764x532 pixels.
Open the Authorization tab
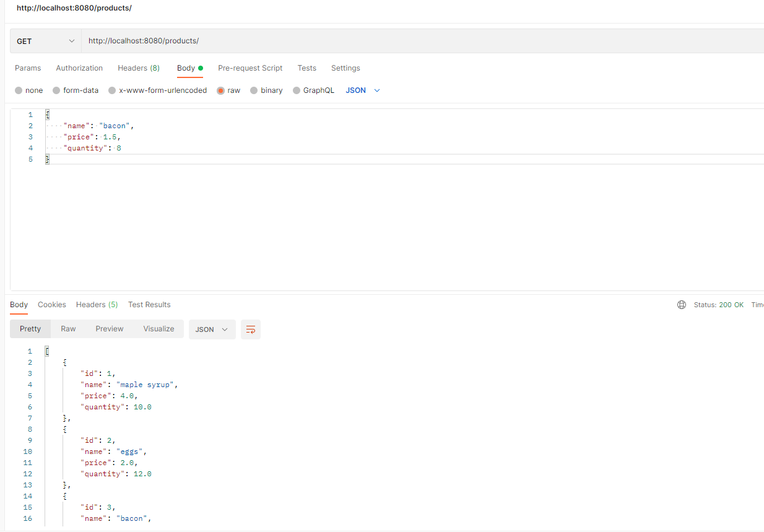pos(79,68)
